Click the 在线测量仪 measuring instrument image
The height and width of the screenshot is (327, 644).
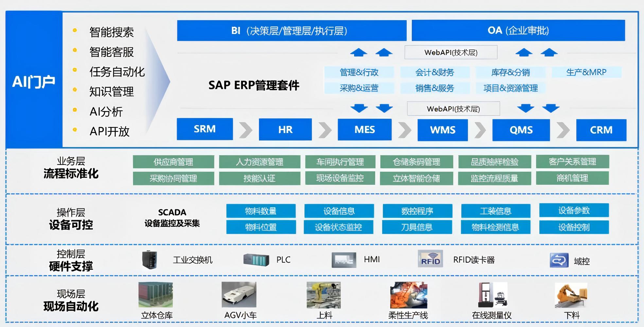coord(493,295)
